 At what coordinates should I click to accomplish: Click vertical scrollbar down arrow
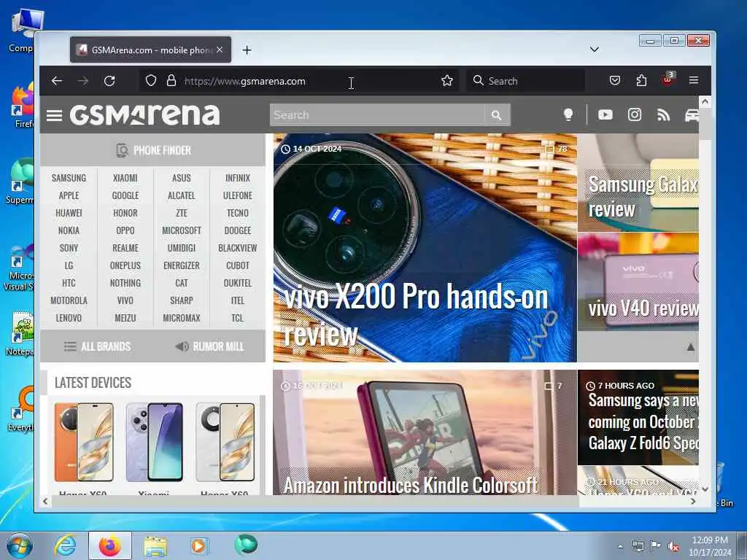tap(705, 489)
